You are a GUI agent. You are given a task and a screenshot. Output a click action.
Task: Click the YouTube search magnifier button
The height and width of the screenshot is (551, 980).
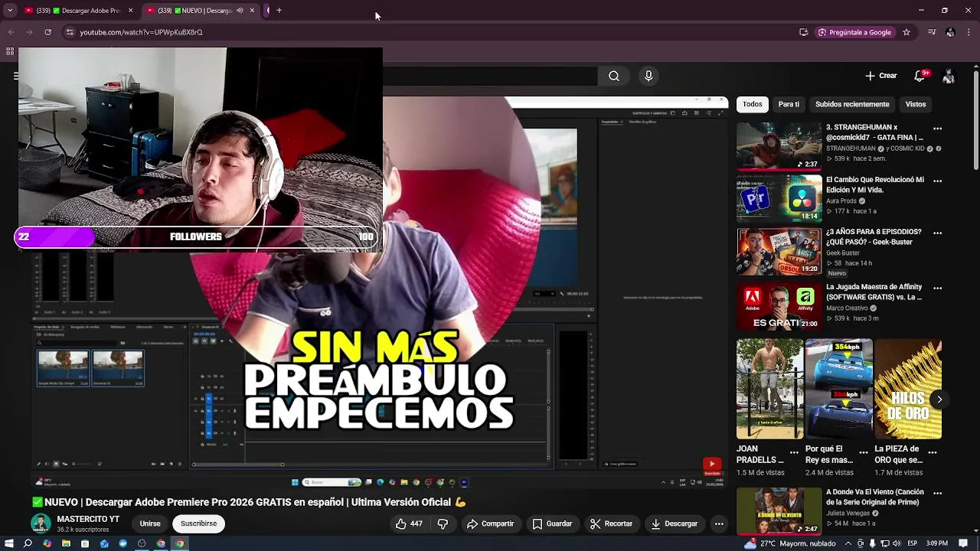[x=614, y=76]
